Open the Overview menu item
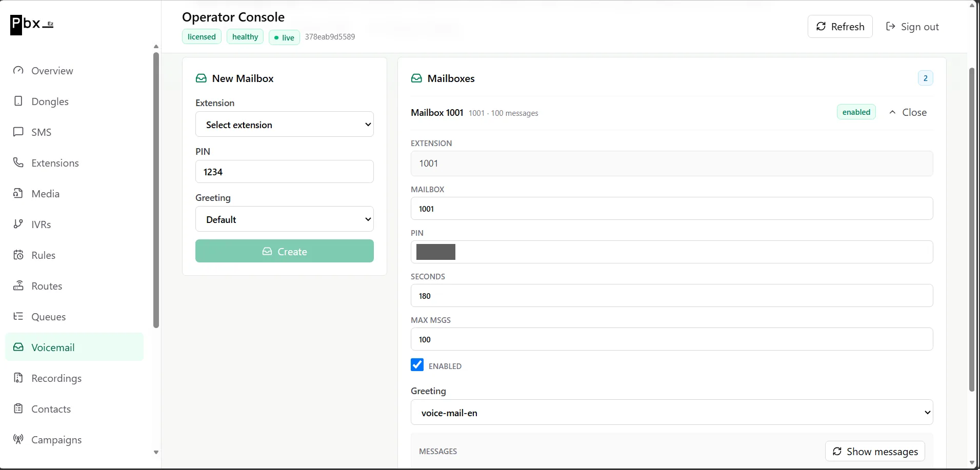Viewport: 980px width, 470px height. (74, 71)
